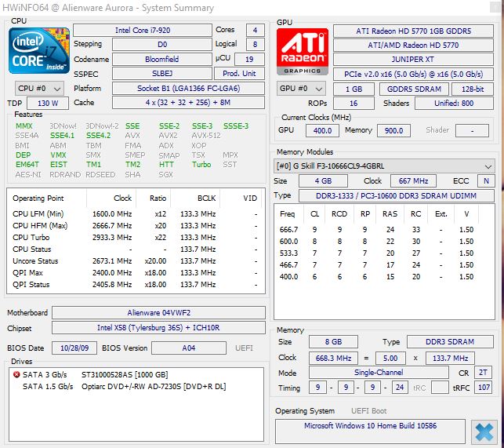
Task: Click the ATI/AMD Radeon HD 5770 field
Action: tap(413, 46)
